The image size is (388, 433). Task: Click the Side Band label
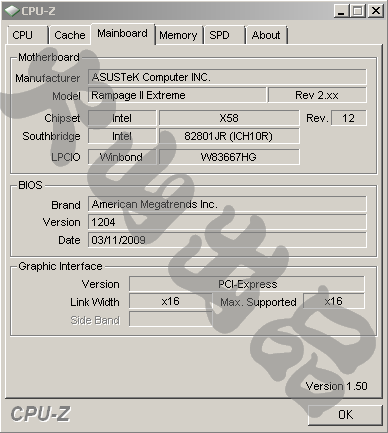point(95,320)
